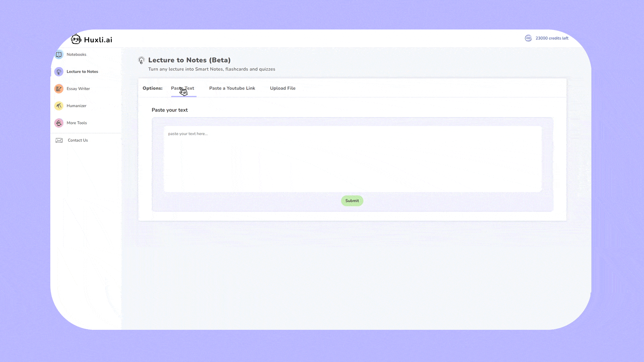Click the Huxli.ai brand name
Image resolution: width=644 pixels, height=362 pixels.
point(98,40)
